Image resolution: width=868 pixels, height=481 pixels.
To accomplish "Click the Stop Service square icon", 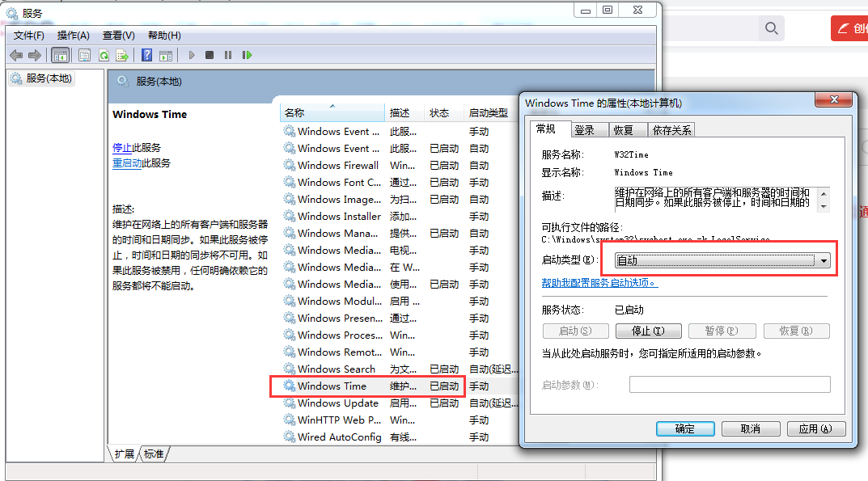I will tap(210, 55).
